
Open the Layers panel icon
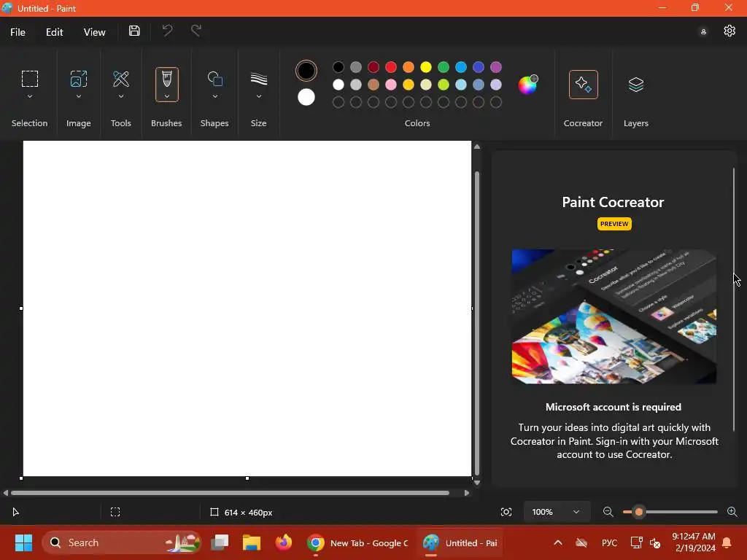[636, 85]
